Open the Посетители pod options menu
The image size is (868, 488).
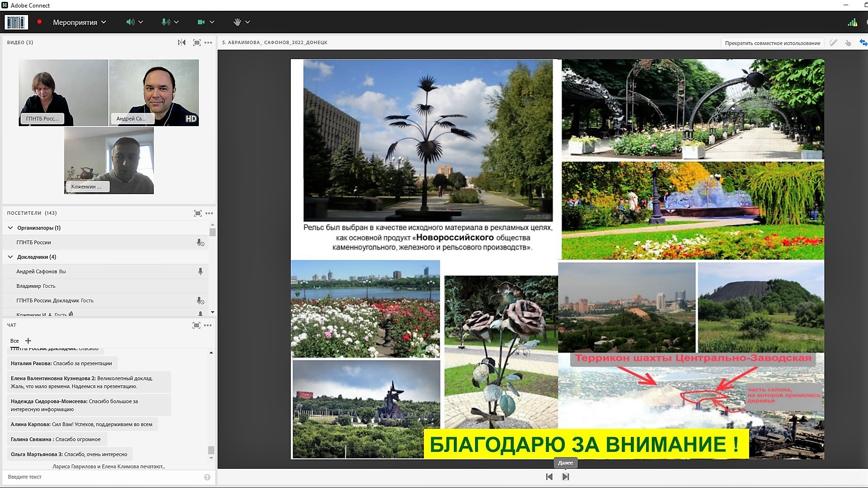pyautogui.click(x=209, y=213)
